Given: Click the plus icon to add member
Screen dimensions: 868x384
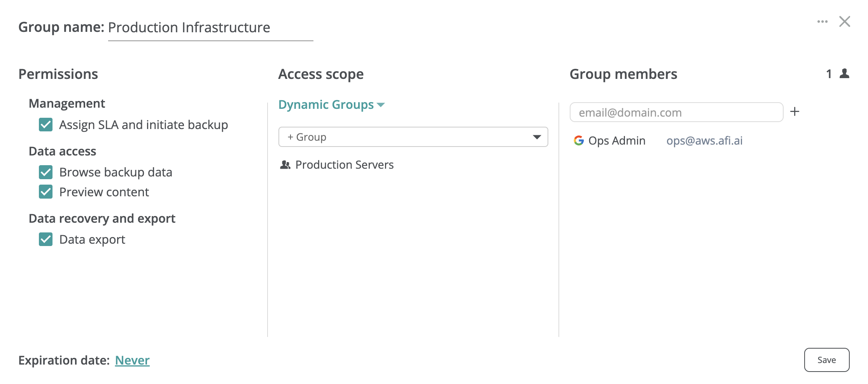Looking at the screenshot, I should [794, 112].
